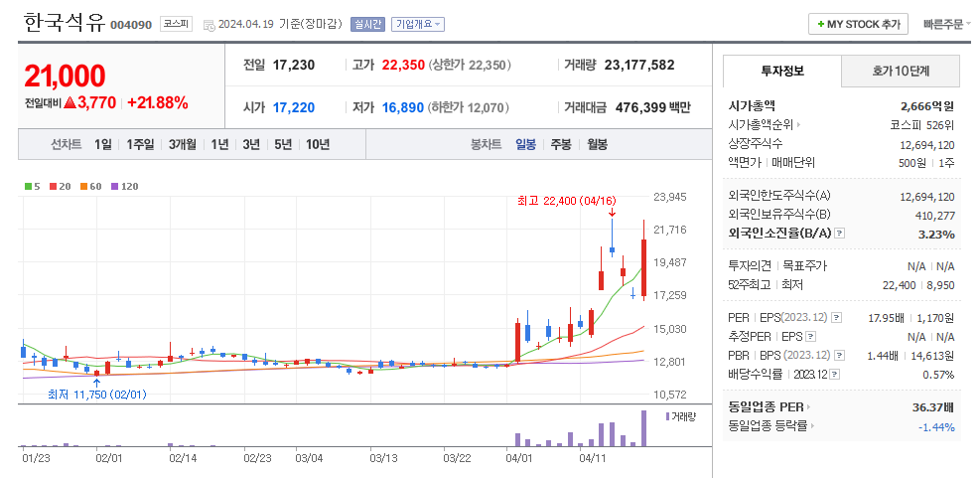Screen dimensions: 980x478
Task: Select the 월봉 candlestick chart
Action: click(597, 144)
